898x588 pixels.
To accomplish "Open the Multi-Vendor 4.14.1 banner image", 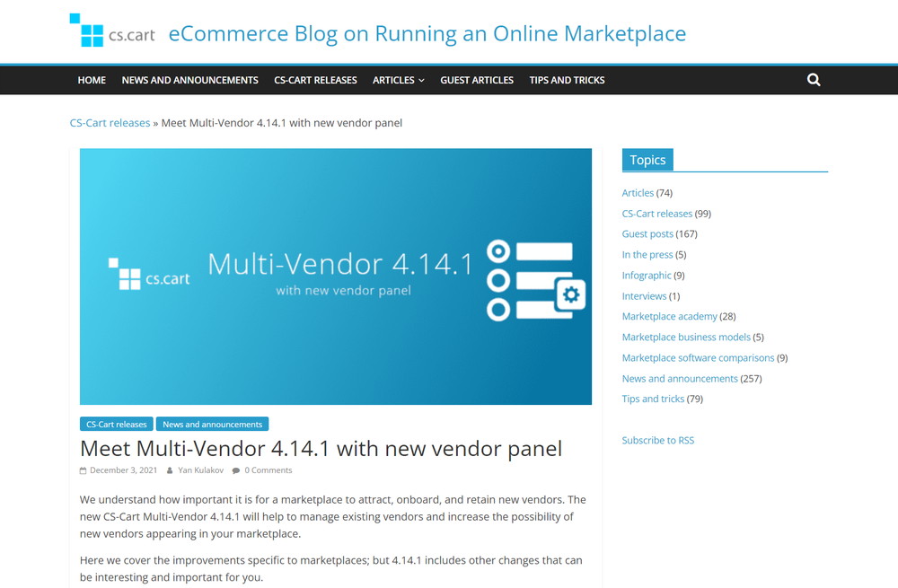I will coord(336,276).
